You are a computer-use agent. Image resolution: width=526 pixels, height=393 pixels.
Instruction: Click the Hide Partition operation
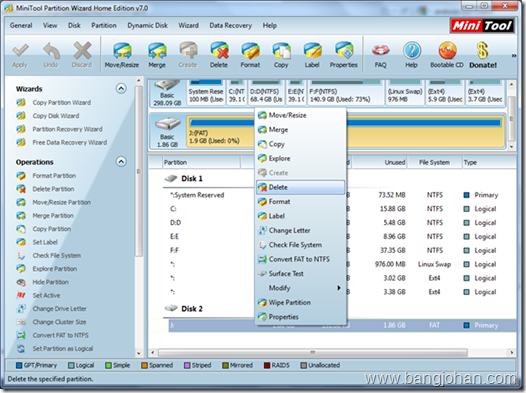tap(50, 282)
